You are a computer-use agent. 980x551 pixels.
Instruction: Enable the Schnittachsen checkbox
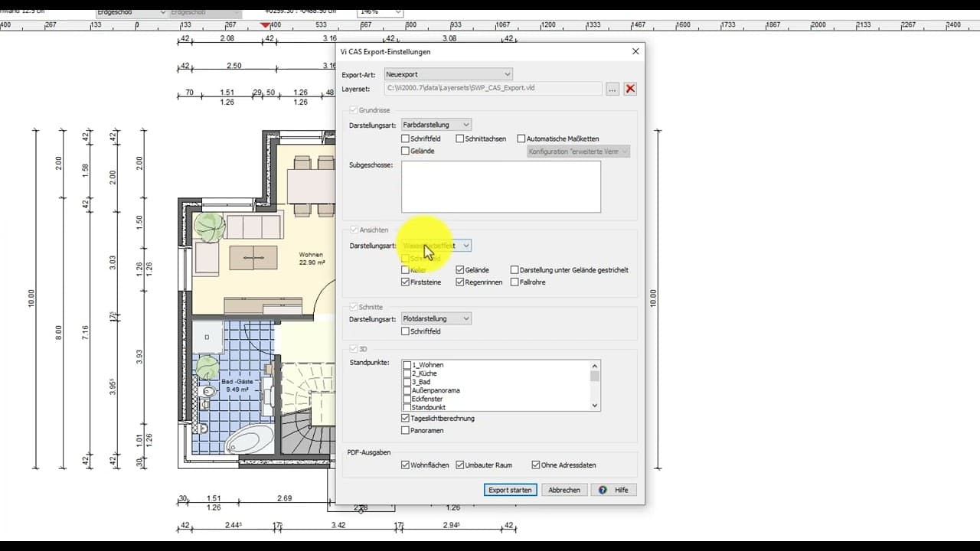click(460, 139)
